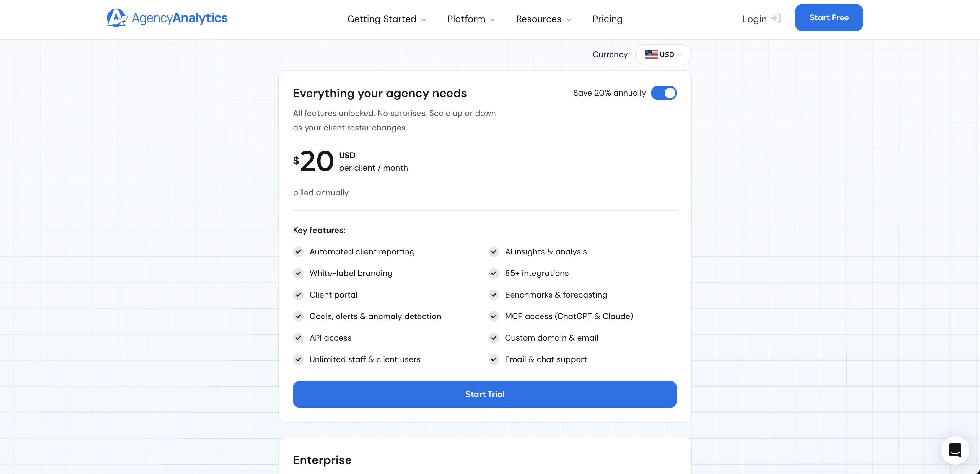This screenshot has width=980, height=474.
Task: Go to the Pricing page
Action: coord(607,19)
